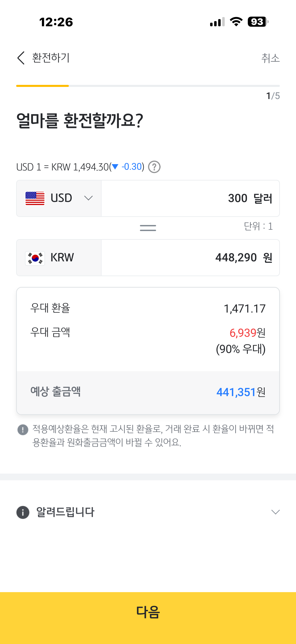Tap the battery indicator in status bar
This screenshot has width=296, height=644.
point(258,22)
